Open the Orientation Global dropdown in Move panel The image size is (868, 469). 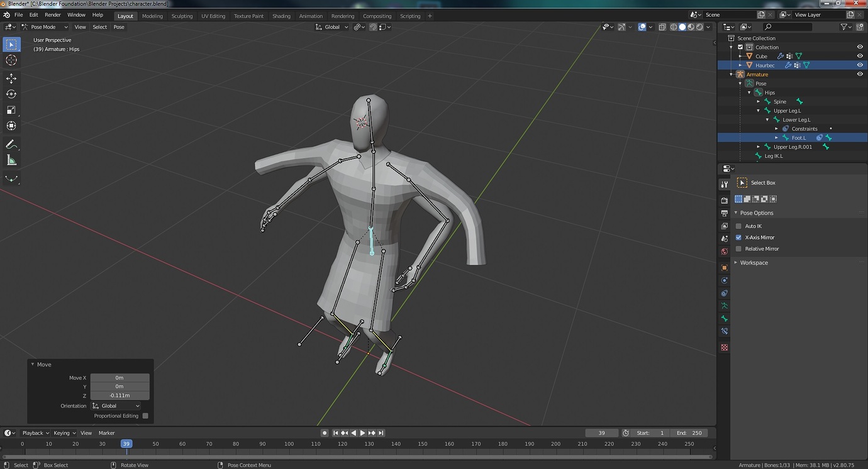tap(117, 406)
